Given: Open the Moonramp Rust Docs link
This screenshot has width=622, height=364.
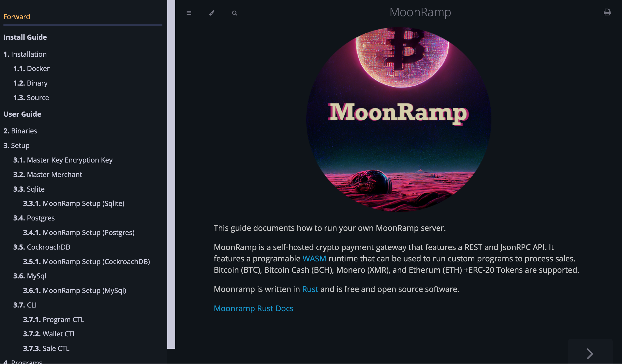Looking at the screenshot, I should point(253,308).
